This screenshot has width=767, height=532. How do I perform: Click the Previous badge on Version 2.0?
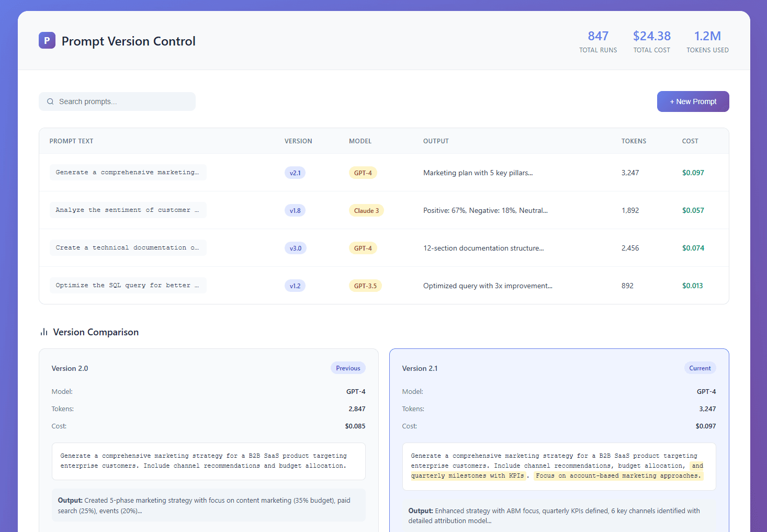348,368
